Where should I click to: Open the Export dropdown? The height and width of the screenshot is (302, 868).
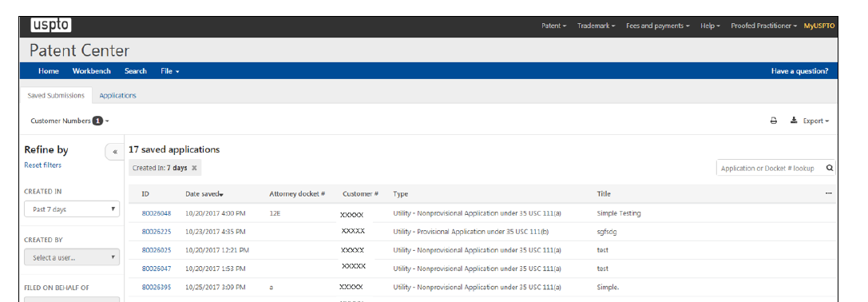coord(810,121)
